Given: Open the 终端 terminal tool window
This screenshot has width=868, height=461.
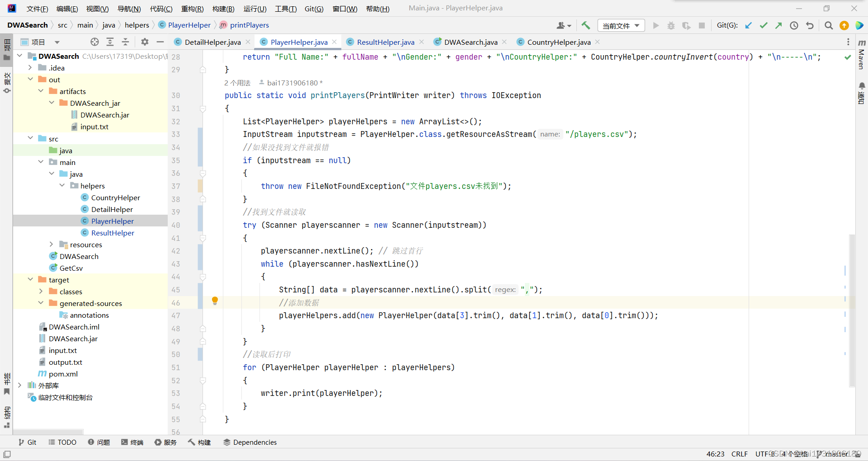Looking at the screenshot, I should point(132,442).
